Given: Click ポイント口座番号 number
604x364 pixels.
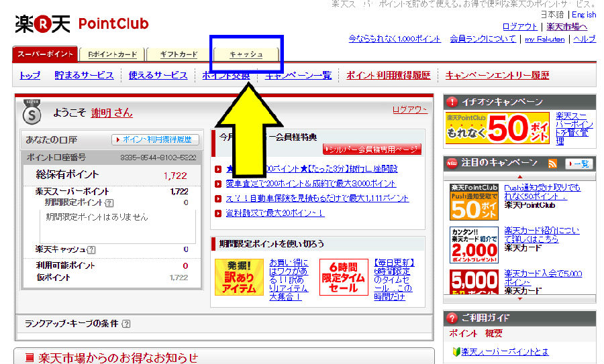Looking at the screenshot, I should click(x=158, y=158).
